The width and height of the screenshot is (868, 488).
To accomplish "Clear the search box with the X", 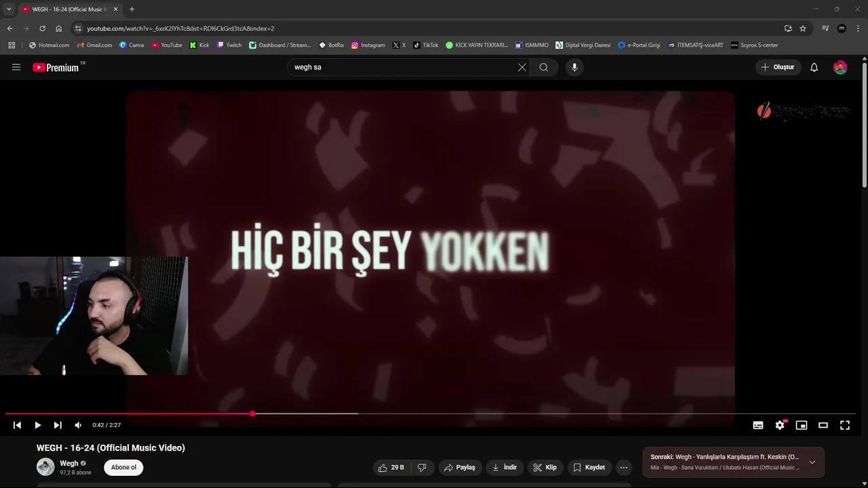I will [x=522, y=67].
